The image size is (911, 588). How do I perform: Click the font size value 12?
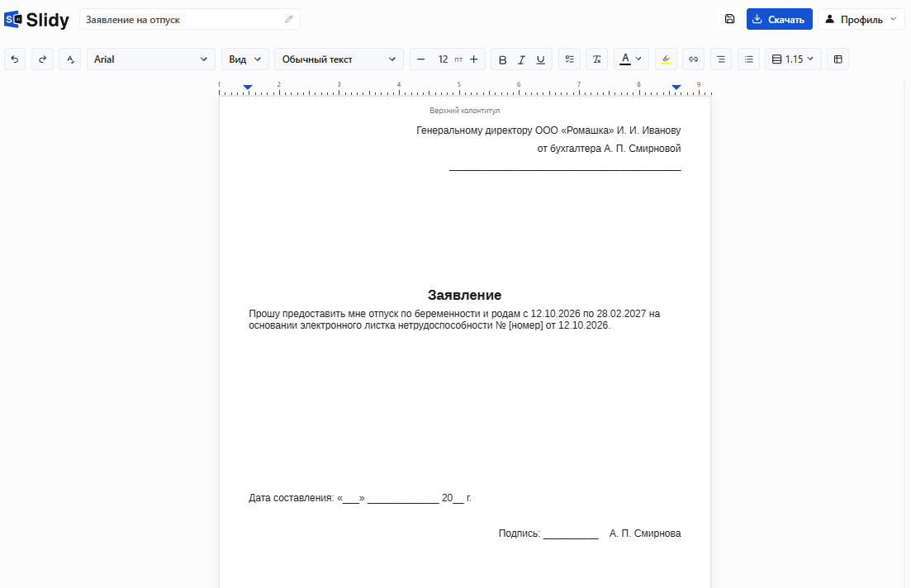(x=443, y=59)
